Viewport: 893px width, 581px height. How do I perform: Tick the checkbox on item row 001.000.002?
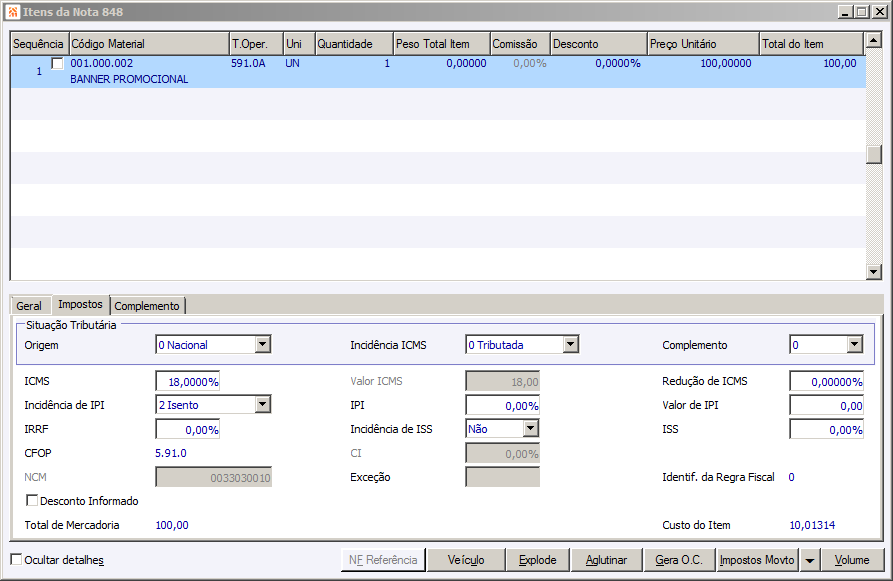(57, 63)
